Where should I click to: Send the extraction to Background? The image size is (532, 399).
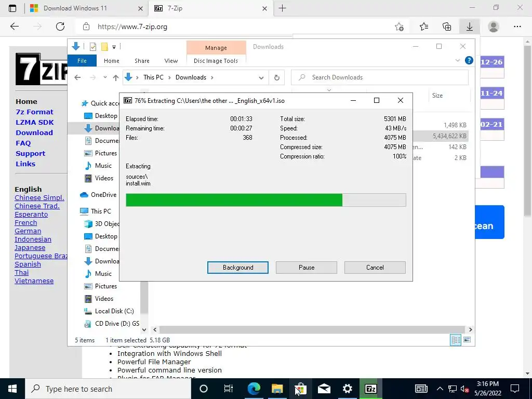[237, 268]
